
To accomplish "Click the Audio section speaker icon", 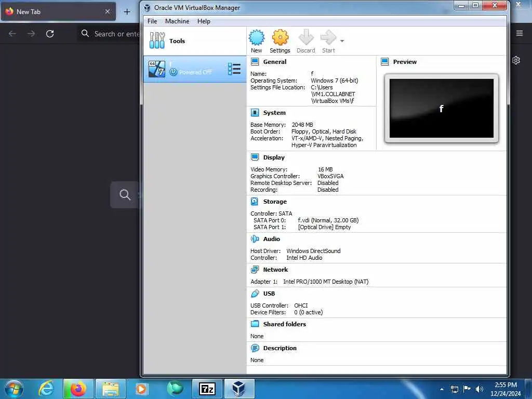I will [x=255, y=239].
